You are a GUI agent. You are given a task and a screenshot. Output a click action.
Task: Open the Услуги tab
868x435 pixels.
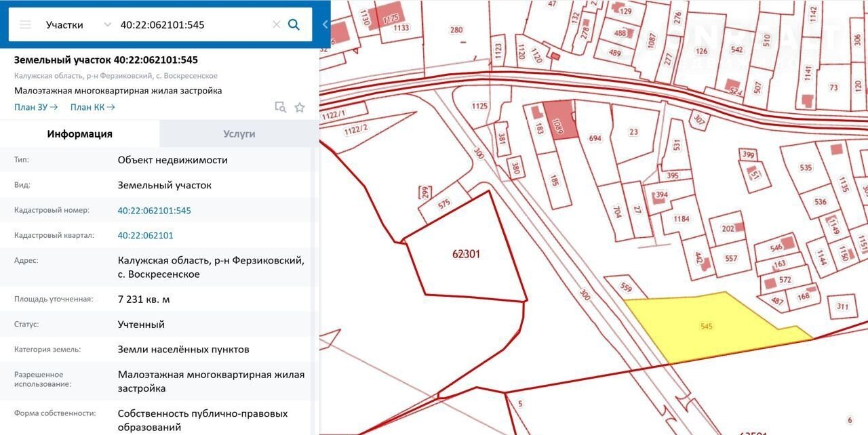[x=239, y=134]
